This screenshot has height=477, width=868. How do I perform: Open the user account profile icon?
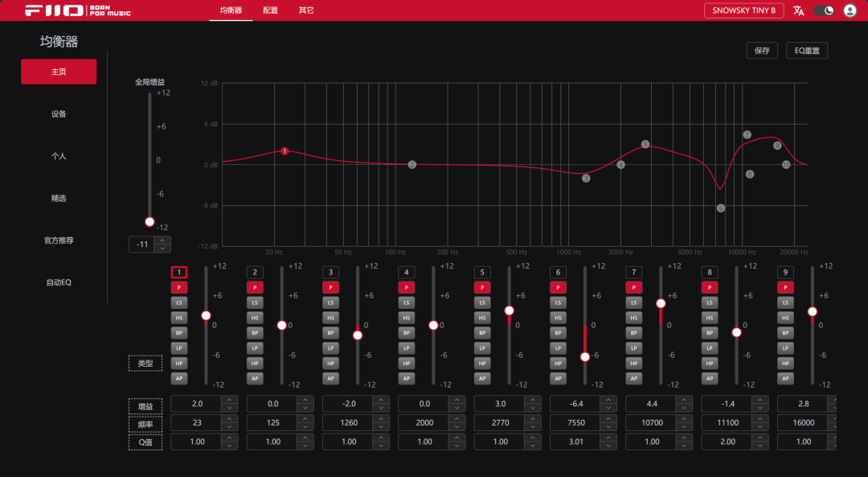coord(850,10)
